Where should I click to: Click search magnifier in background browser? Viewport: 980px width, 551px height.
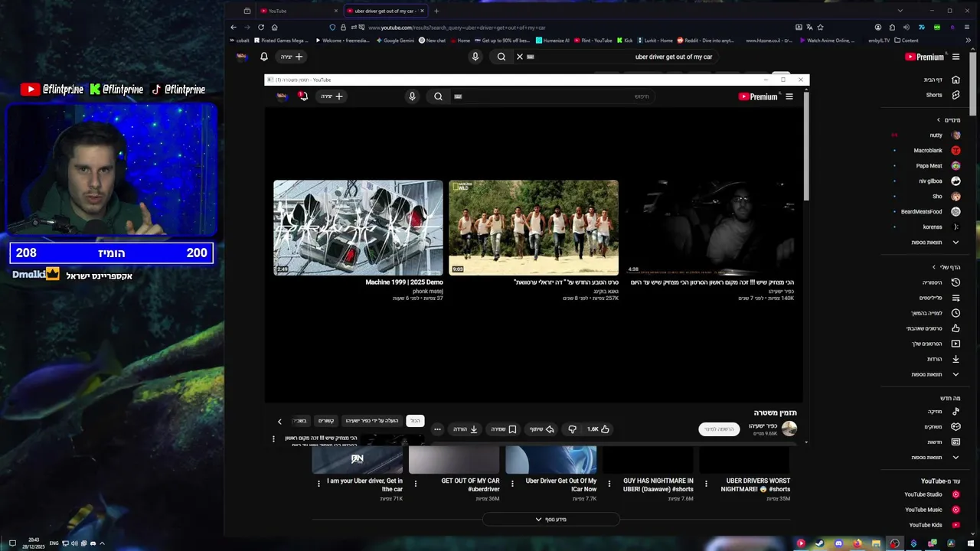501,57
